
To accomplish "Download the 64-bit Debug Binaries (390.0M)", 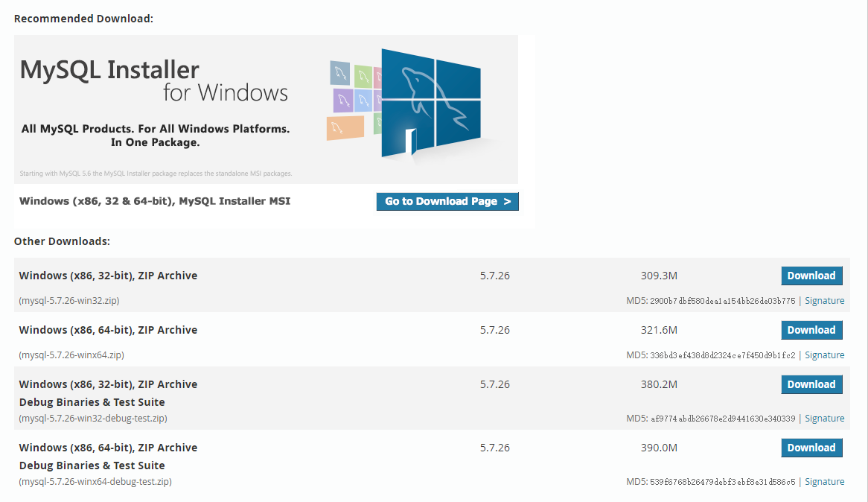I will click(x=811, y=448).
